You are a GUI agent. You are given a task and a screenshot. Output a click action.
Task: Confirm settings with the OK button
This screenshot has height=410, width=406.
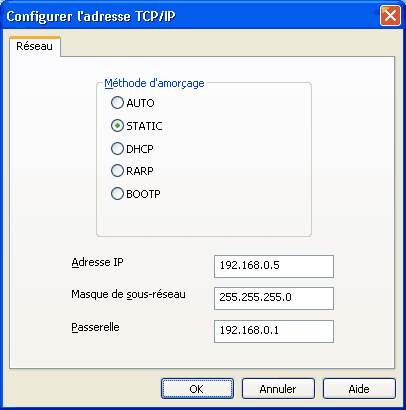pos(197,388)
